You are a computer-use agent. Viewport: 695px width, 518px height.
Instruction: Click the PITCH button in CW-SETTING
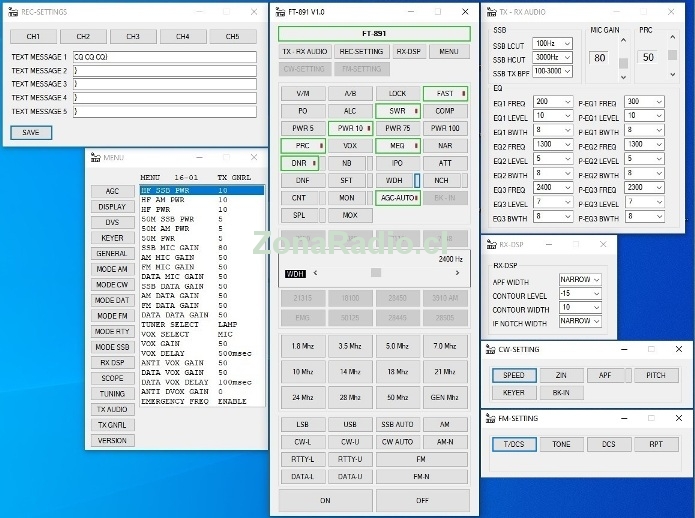[656, 375]
